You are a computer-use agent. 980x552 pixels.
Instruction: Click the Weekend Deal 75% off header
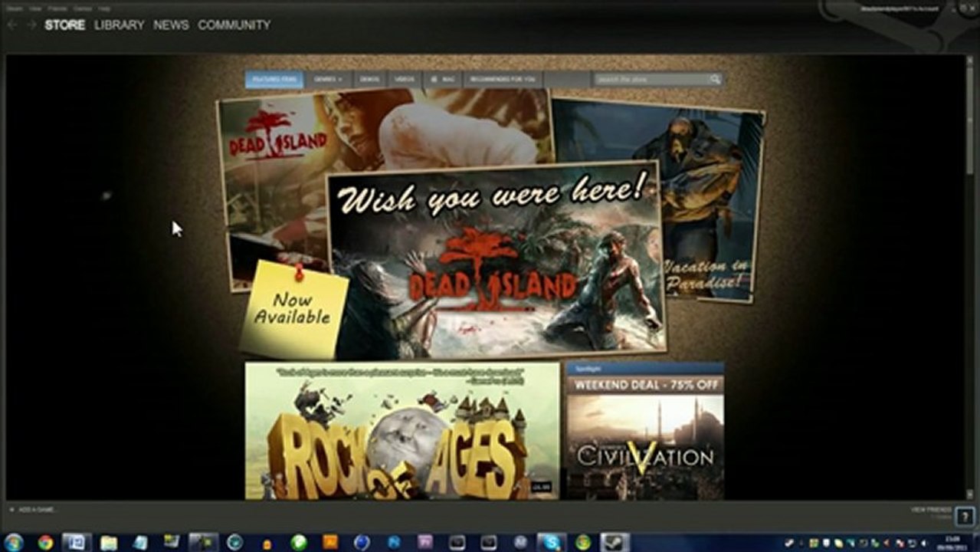click(644, 385)
